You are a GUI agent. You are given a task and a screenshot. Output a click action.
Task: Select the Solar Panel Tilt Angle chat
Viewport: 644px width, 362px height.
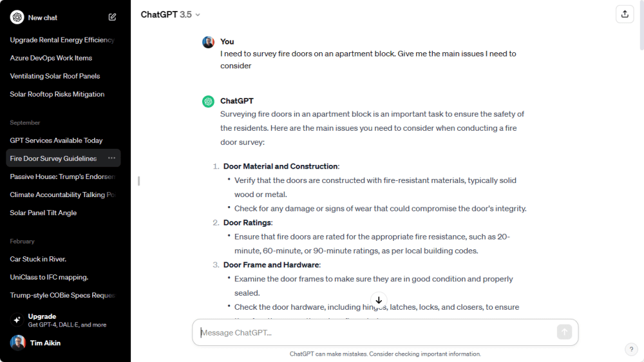(43, 213)
